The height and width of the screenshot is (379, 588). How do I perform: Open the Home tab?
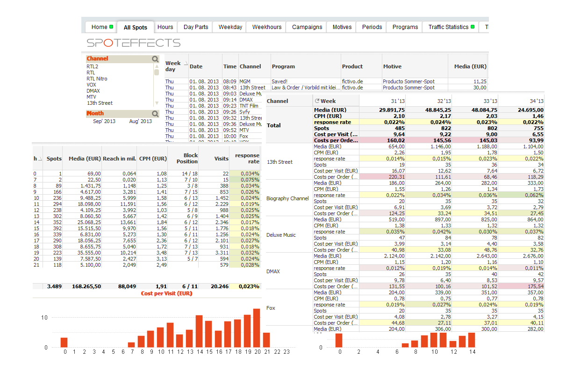102,27
